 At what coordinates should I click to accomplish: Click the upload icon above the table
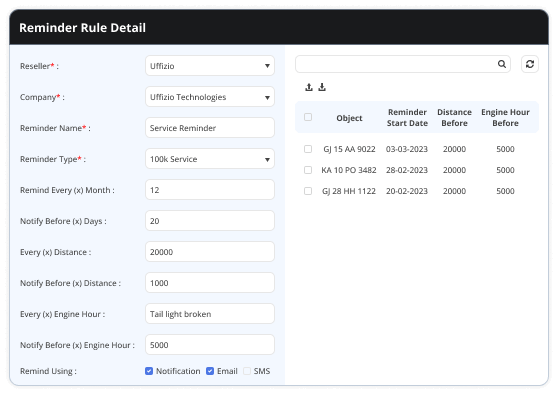tap(309, 87)
